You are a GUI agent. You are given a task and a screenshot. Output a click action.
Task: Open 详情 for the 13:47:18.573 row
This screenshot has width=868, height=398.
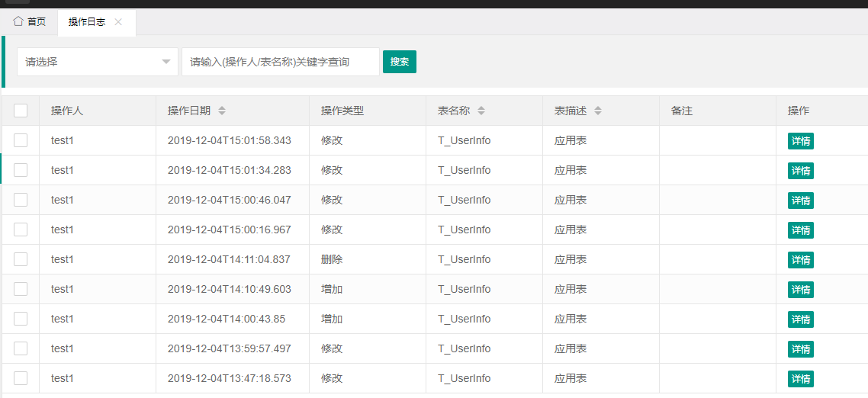tap(800, 379)
